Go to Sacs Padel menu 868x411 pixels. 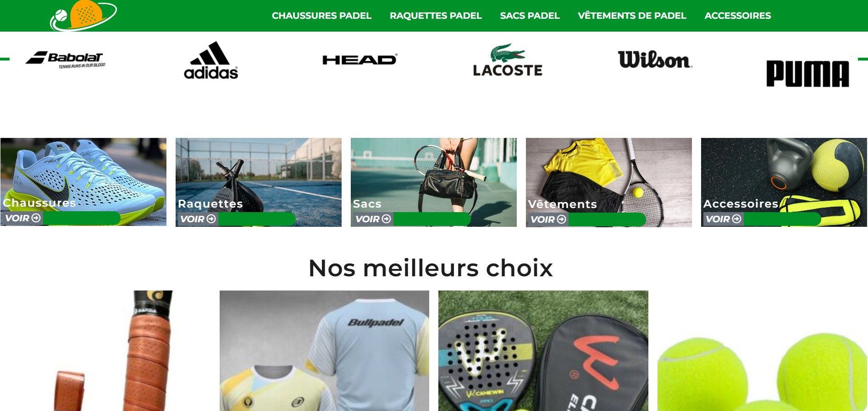coord(530,16)
